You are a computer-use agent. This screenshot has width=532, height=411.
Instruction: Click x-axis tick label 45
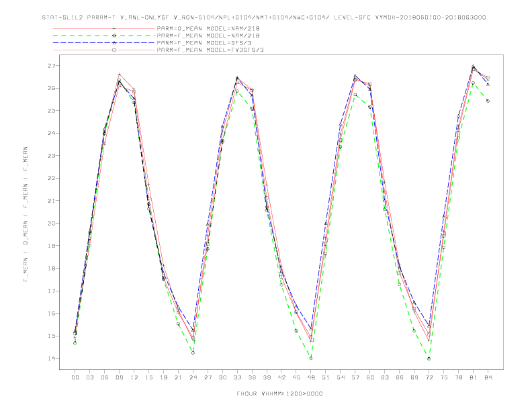(x=296, y=377)
